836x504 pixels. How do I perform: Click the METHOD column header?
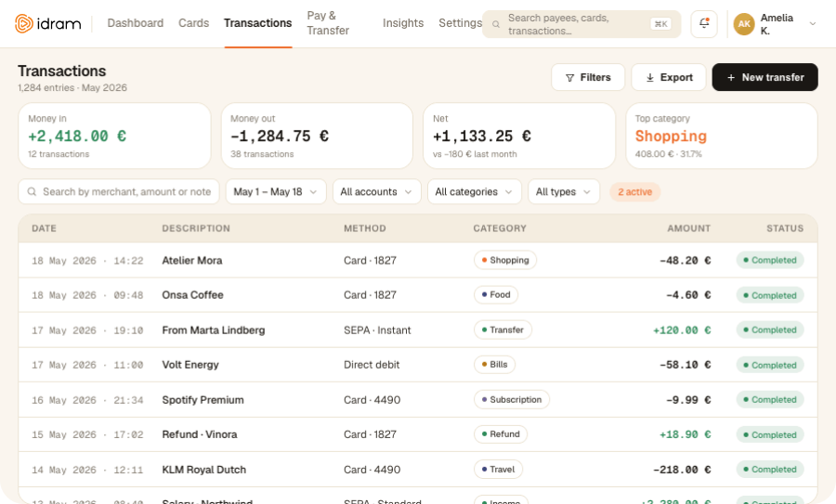pos(365,228)
